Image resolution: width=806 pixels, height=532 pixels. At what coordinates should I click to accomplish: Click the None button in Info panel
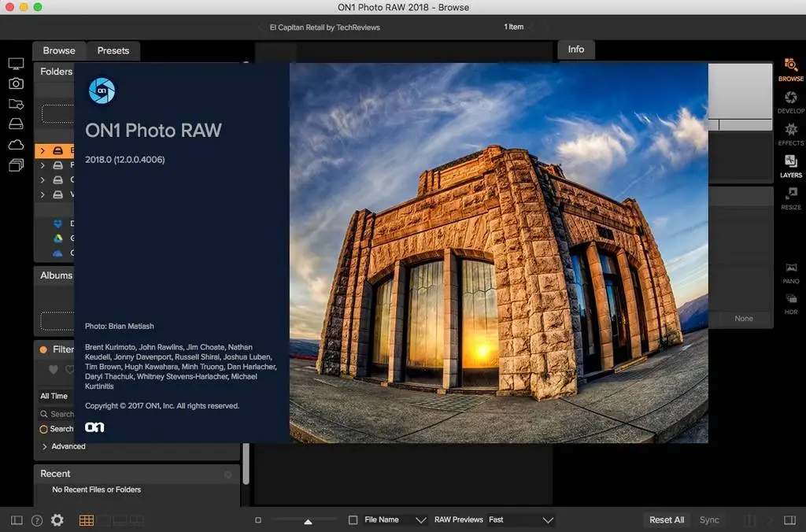click(x=743, y=318)
